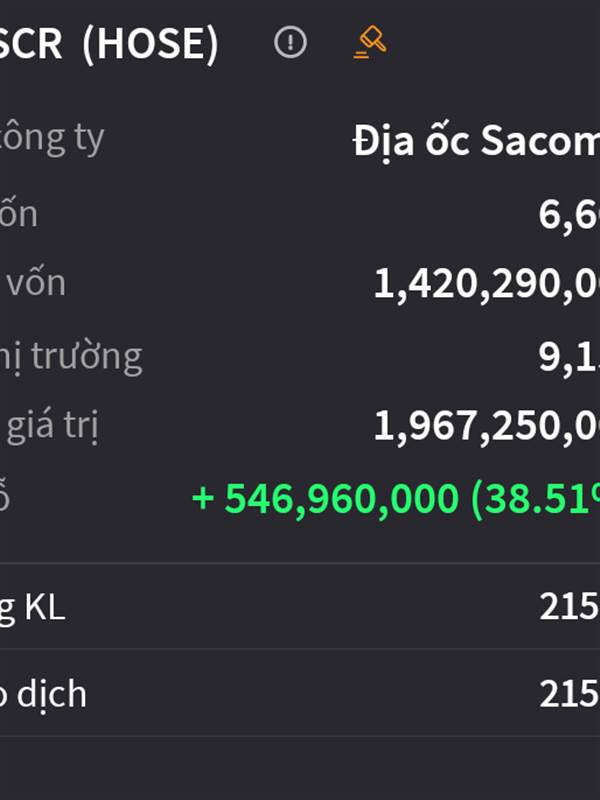The width and height of the screenshot is (600, 800).
Task: Click the 215 value in dịch row
Action: (569, 694)
